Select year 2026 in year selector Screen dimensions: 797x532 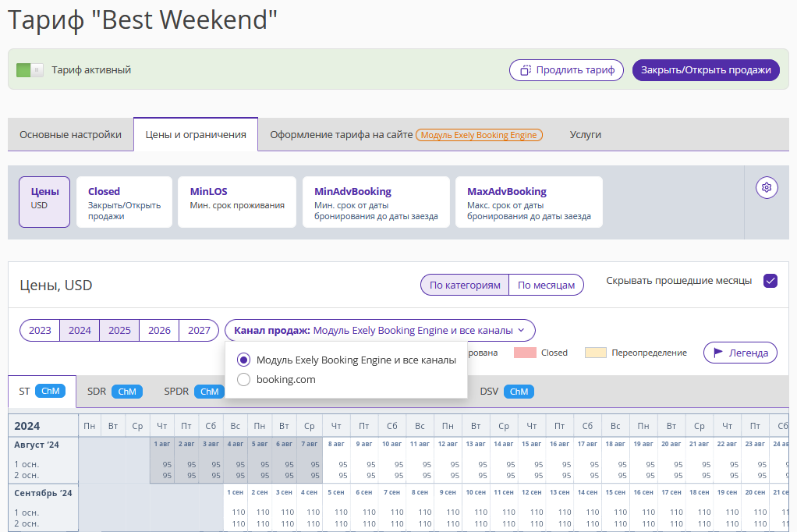coord(159,331)
